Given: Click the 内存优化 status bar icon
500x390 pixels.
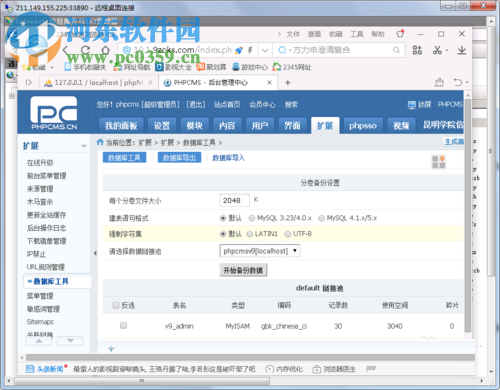Looking at the screenshot, I should (269, 369).
